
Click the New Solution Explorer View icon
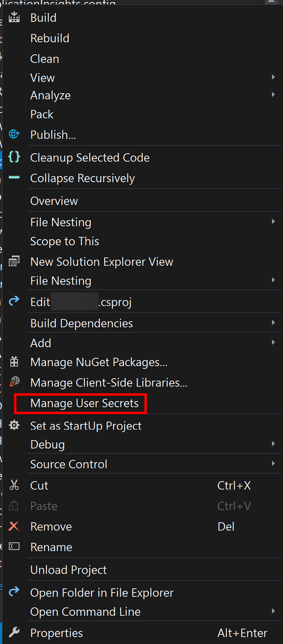(x=15, y=261)
